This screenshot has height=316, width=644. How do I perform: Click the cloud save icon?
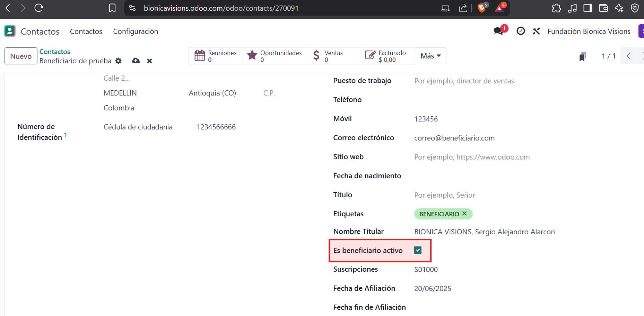136,61
